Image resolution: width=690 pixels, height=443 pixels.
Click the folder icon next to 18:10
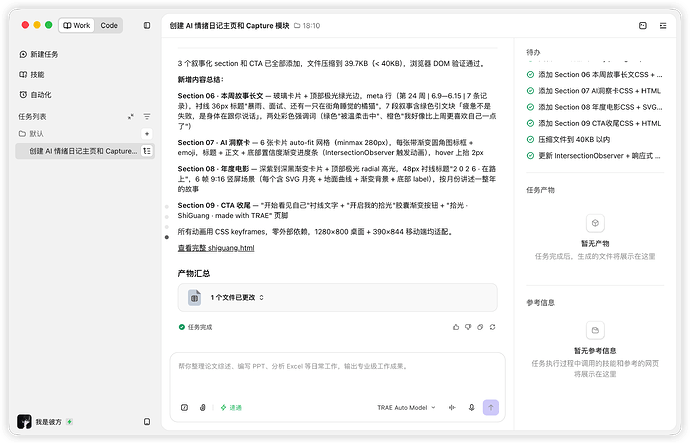coord(297,26)
